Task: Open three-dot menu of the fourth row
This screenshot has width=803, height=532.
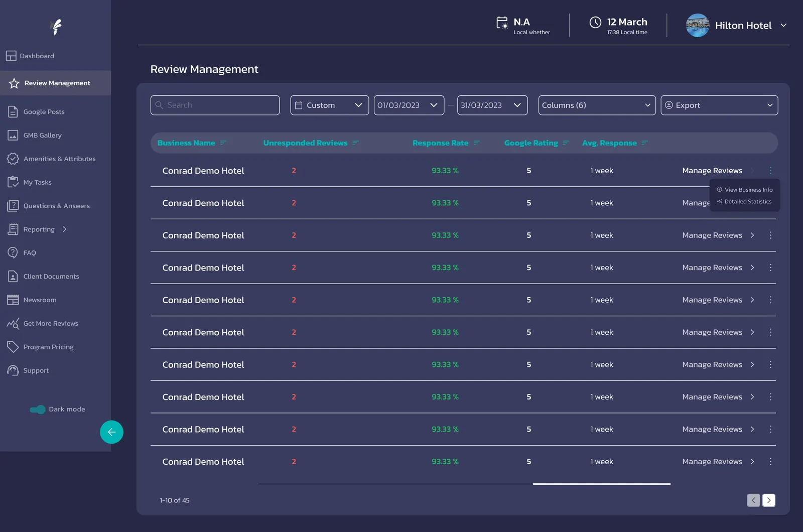Action: [x=770, y=268]
